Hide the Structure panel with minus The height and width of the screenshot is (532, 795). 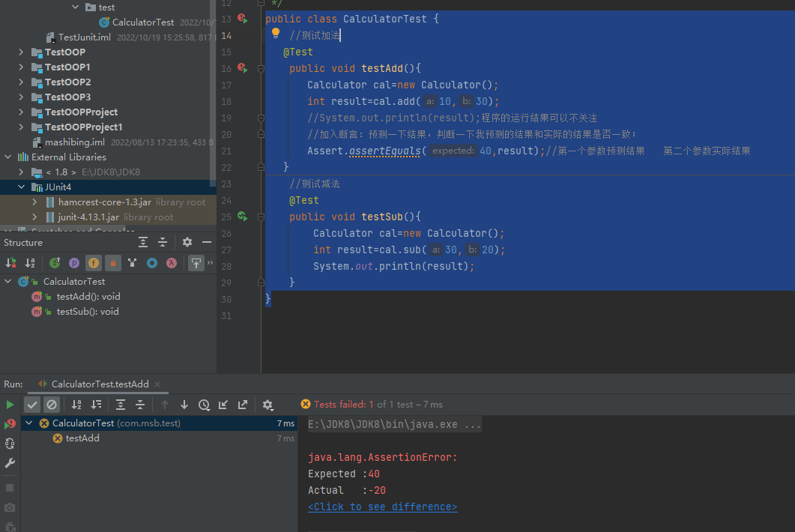click(207, 243)
